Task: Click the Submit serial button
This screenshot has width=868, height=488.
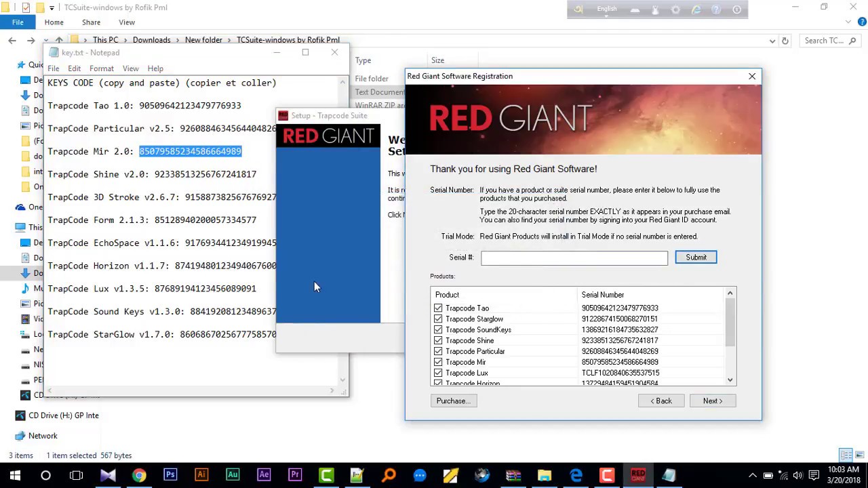Action: [696, 258]
